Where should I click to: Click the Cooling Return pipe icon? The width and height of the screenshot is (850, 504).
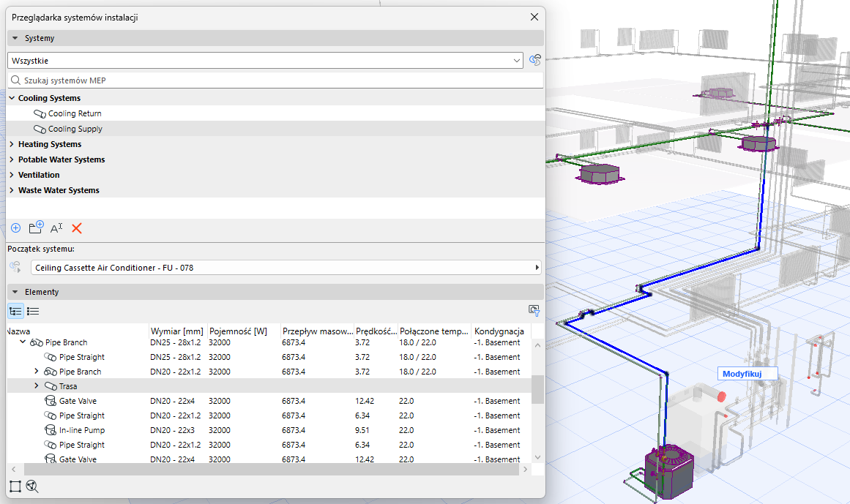pos(40,113)
